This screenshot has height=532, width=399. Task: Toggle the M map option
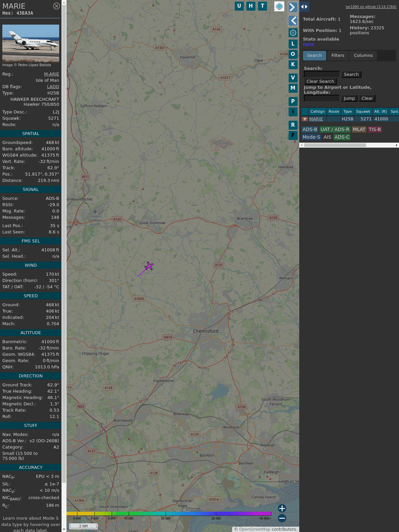tap(293, 88)
